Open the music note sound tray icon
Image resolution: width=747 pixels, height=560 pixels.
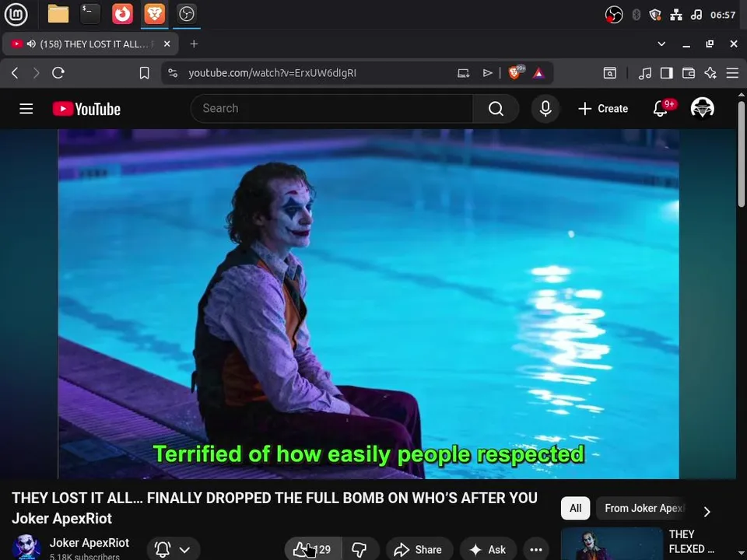pos(696,15)
